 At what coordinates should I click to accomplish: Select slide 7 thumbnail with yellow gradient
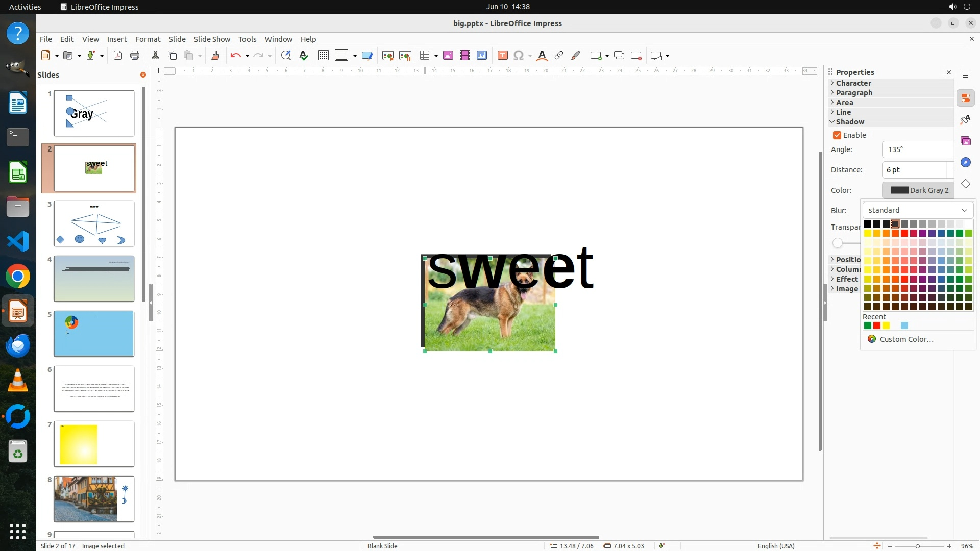[94, 443]
